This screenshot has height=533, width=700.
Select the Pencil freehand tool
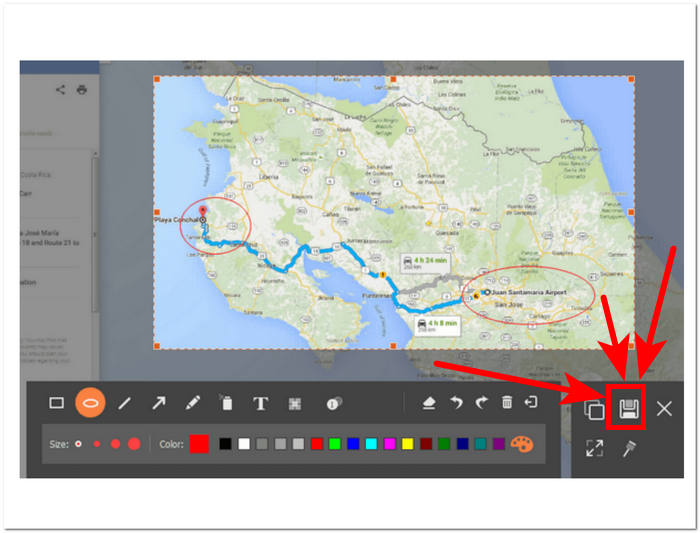click(192, 403)
